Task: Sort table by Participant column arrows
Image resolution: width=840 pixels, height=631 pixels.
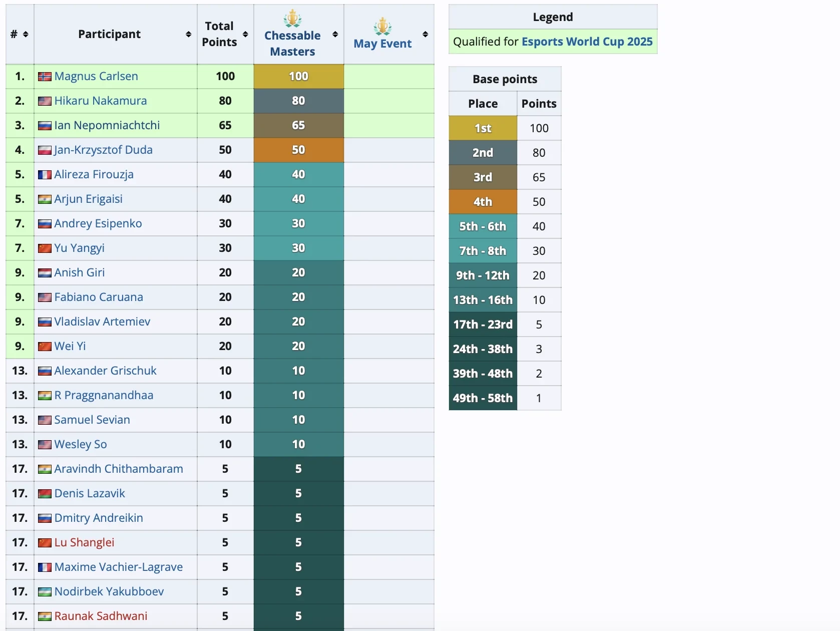Action: (188, 34)
